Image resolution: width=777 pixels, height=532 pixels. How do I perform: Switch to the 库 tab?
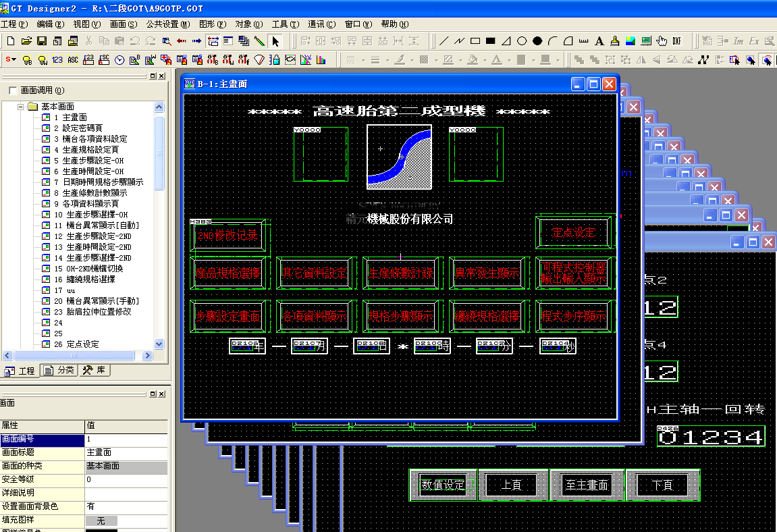[x=94, y=371]
